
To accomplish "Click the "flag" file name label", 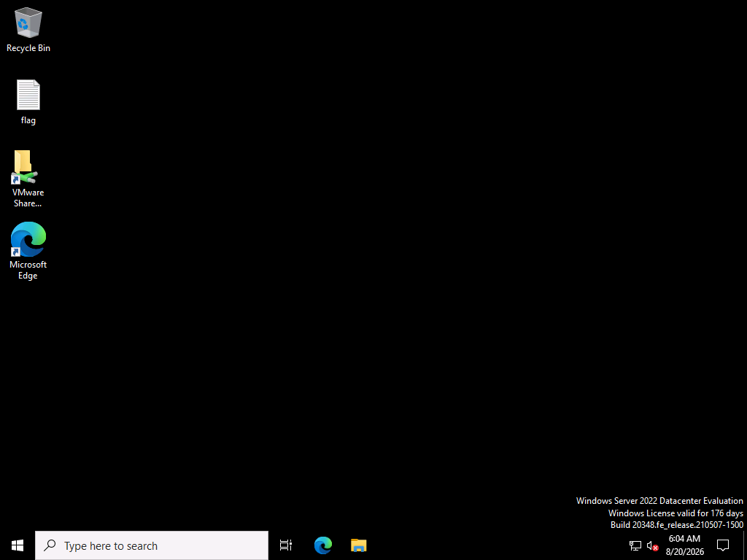I will [28, 120].
